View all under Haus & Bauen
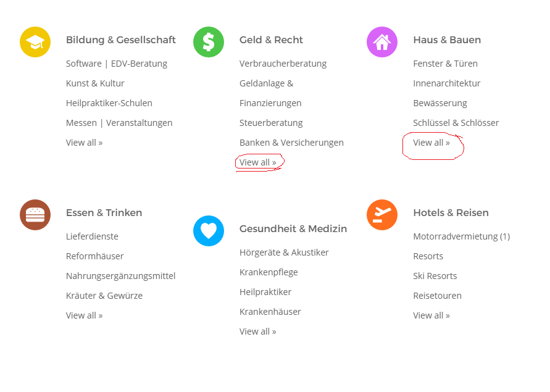550x392 pixels. [431, 143]
